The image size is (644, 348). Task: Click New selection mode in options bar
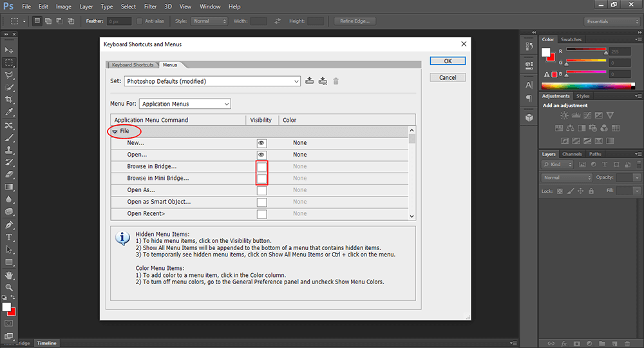coord(37,21)
